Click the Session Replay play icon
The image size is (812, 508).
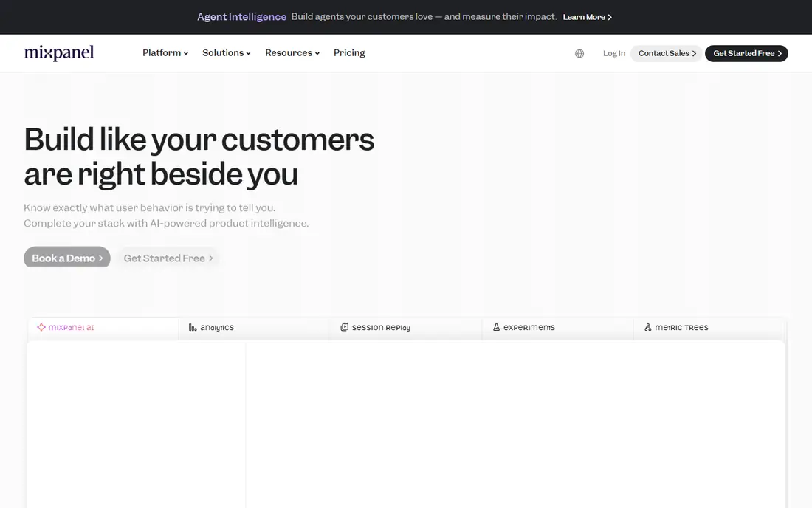pyautogui.click(x=345, y=327)
